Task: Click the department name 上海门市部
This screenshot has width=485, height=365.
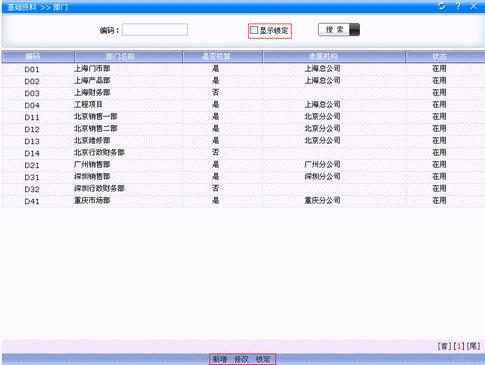Action: click(x=92, y=69)
